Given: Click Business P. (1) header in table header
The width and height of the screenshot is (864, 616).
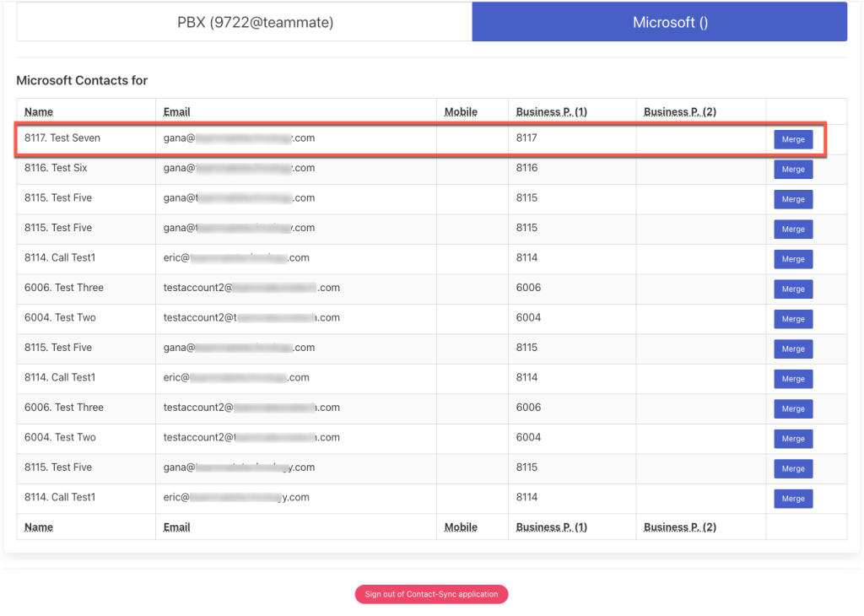Looking at the screenshot, I should (x=552, y=111).
